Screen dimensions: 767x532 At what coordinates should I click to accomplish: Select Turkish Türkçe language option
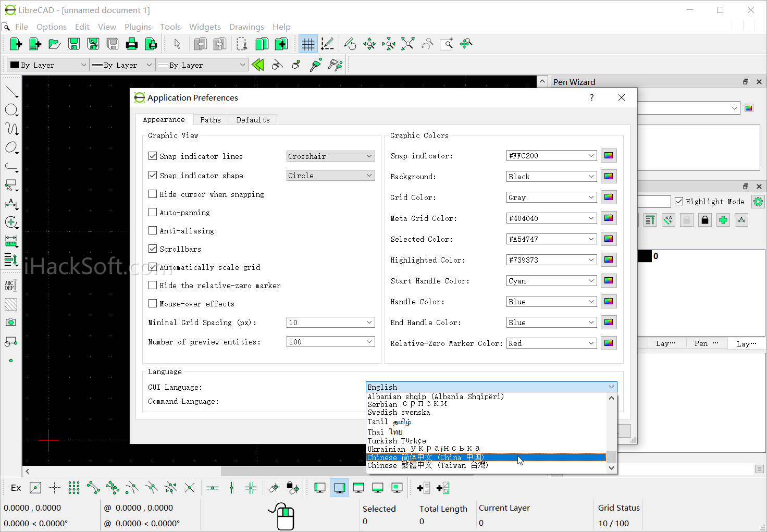click(x=486, y=441)
